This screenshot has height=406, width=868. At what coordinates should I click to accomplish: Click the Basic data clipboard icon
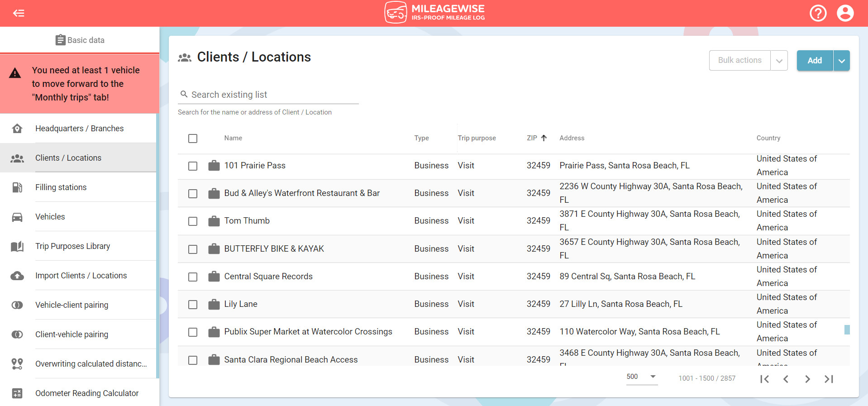point(60,40)
